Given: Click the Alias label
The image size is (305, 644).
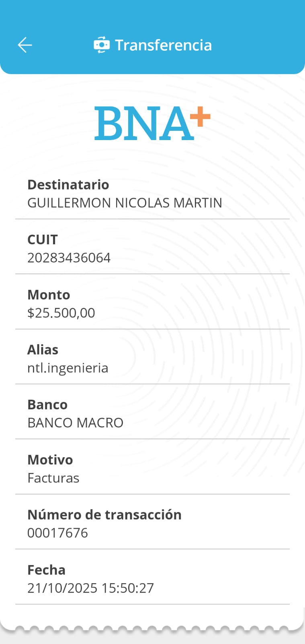Looking at the screenshot, I should click(43, 350).
